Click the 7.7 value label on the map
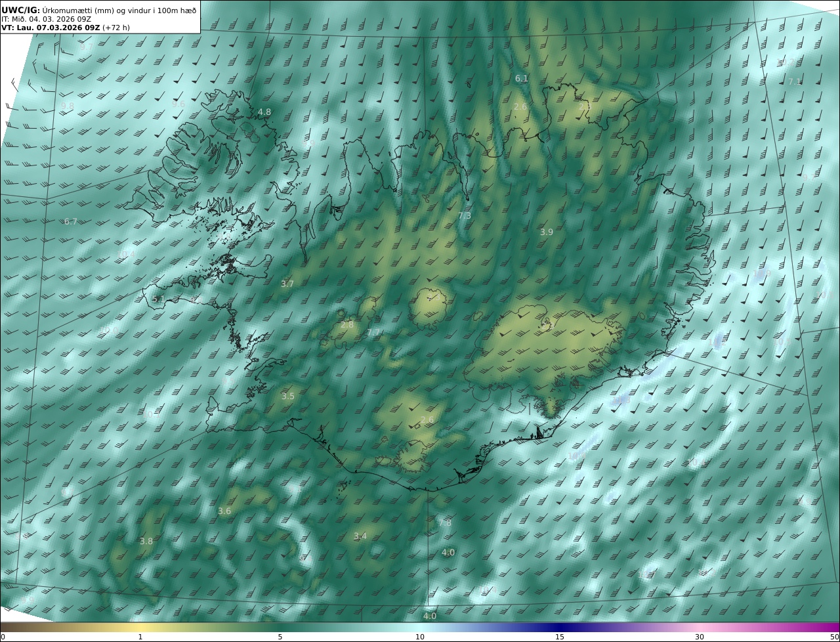The width and height of the screenshot is (840, 642). click(x=373, y=333)
